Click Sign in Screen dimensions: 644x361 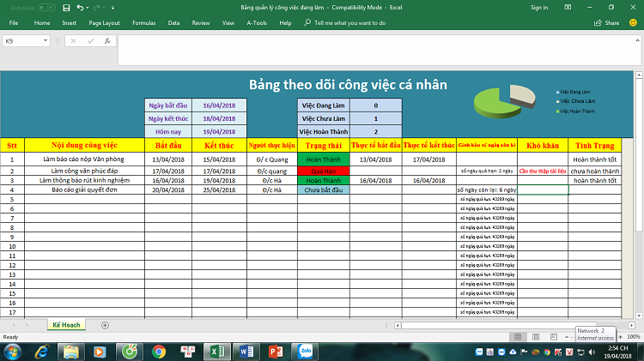coord(539,8)
